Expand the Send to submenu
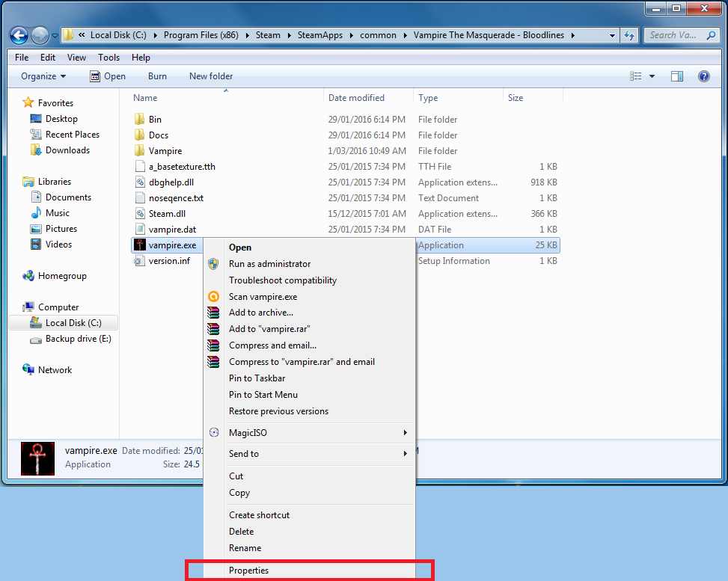Image resolution: width=728 pixels, height=581 pixels. click(x=309, y=454)
